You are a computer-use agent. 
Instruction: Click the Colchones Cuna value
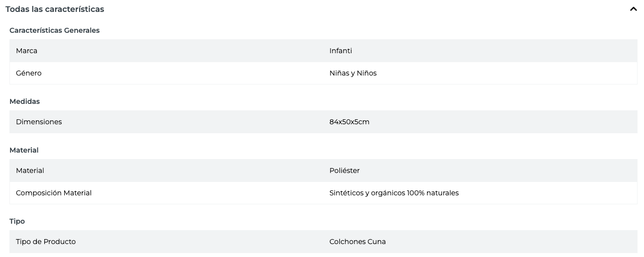357,242
